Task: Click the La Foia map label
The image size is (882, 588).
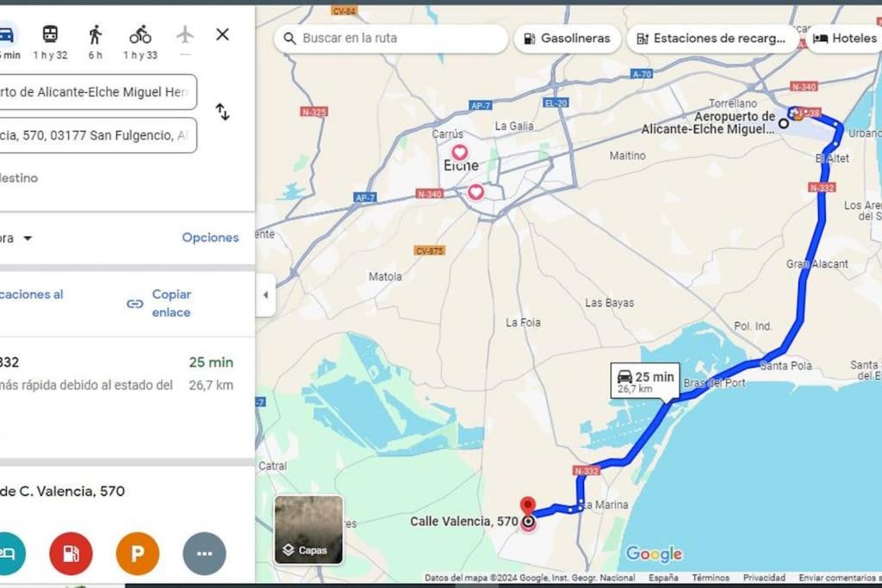Action: click(523, 323)
